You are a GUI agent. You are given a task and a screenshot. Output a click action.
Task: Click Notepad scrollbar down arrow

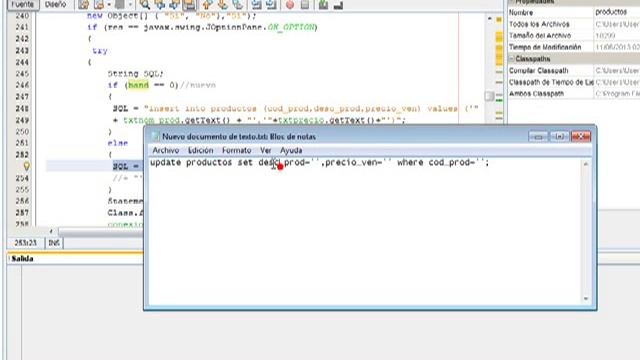click(586, 299)
